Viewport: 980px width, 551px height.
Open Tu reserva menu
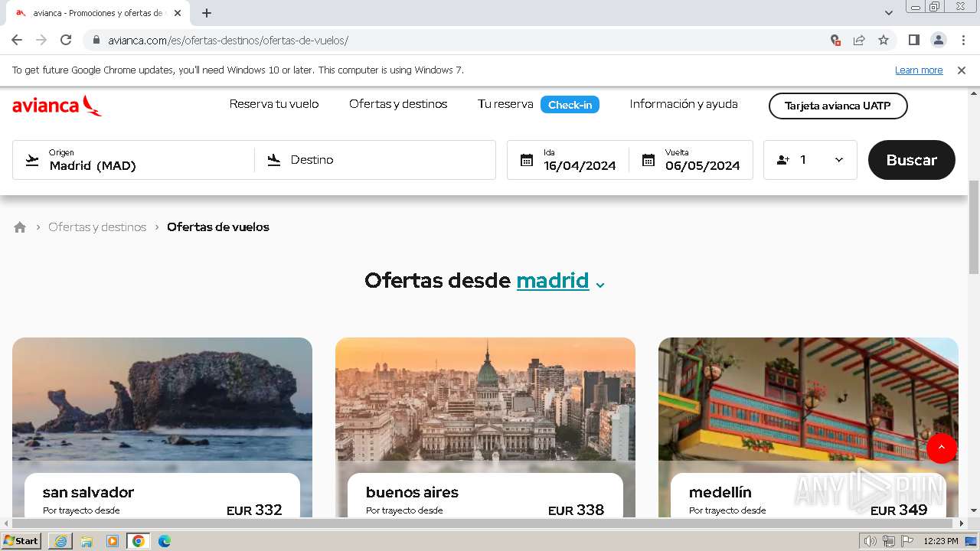[505, 104]
